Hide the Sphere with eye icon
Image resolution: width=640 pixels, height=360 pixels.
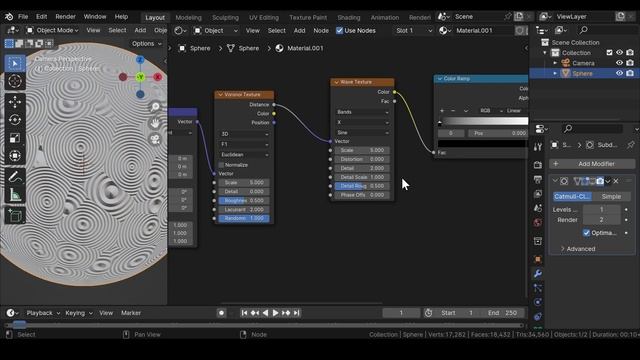[x=620, y=73]
